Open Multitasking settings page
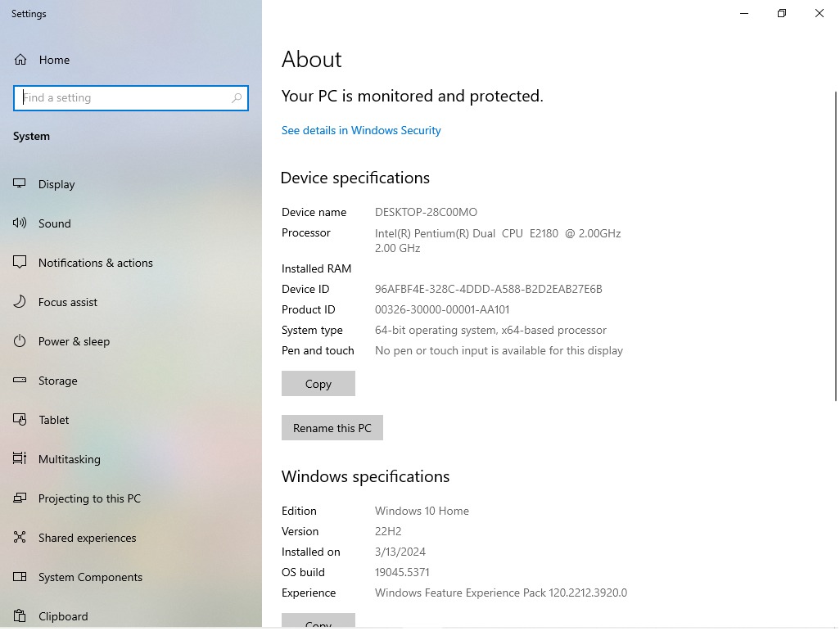 70,459
